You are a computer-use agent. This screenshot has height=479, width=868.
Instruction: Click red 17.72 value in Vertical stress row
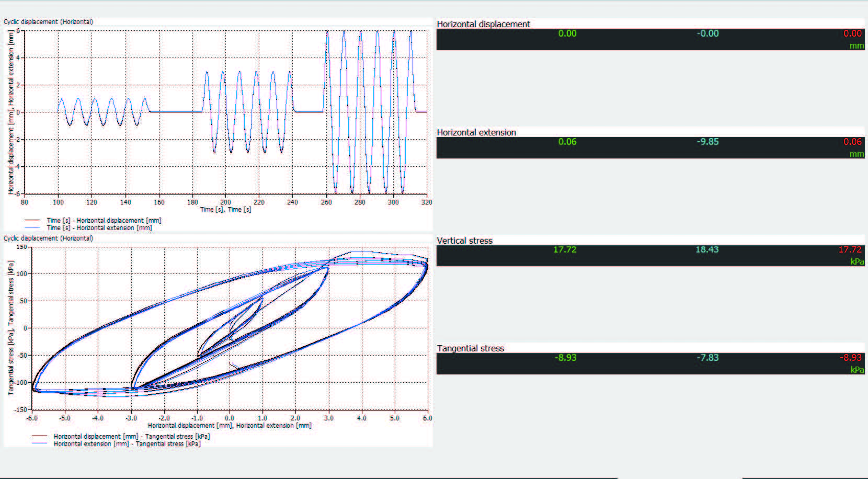(850, 250)
